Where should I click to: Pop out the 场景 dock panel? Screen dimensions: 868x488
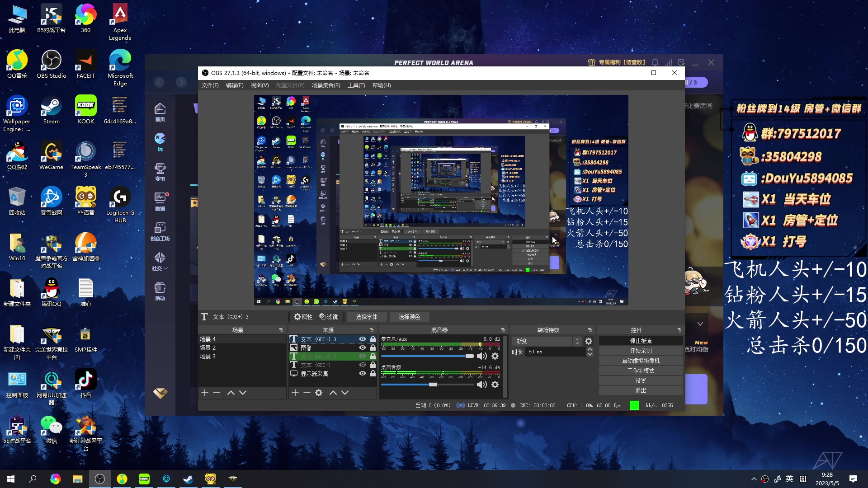click(281, 330)
